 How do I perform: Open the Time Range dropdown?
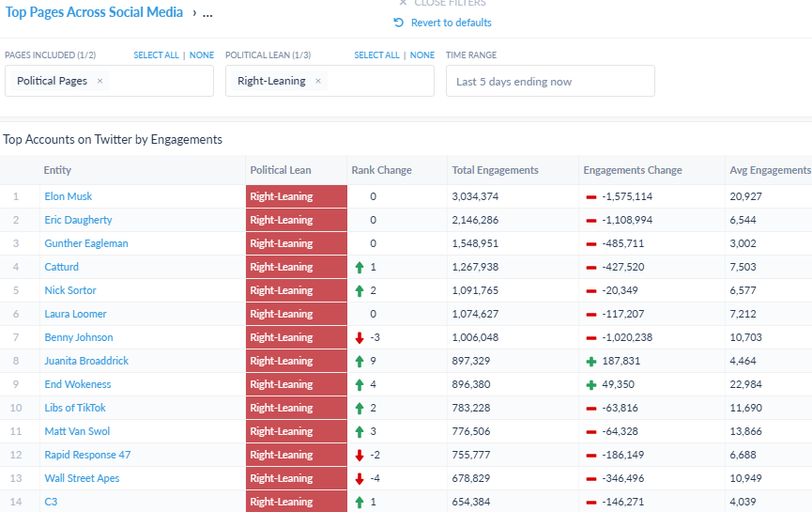click(550, 81)
